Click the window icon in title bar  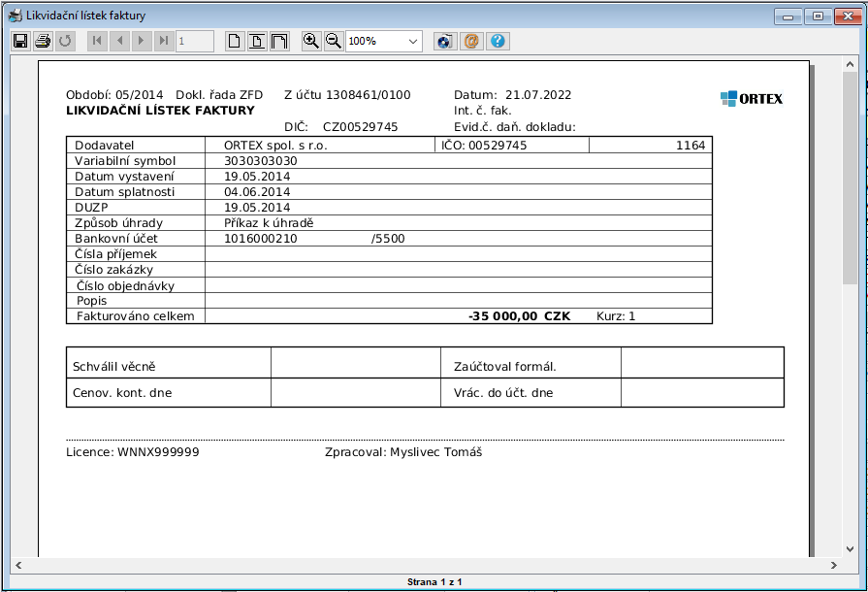pos(14,16)
